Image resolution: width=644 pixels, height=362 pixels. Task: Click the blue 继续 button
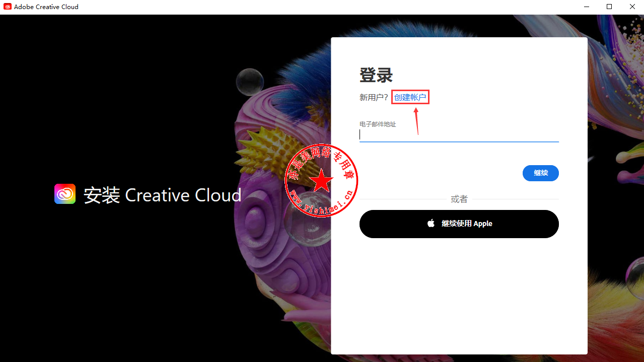click(x=541, y=173)
